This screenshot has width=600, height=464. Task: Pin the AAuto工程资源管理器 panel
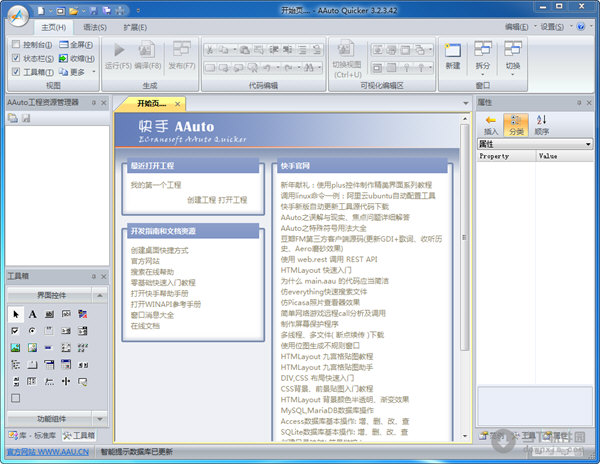tap(94, 103)
